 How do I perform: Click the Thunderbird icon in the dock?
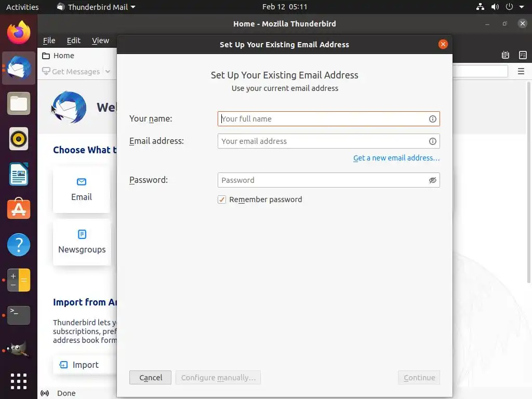click(x=19, y=68)
